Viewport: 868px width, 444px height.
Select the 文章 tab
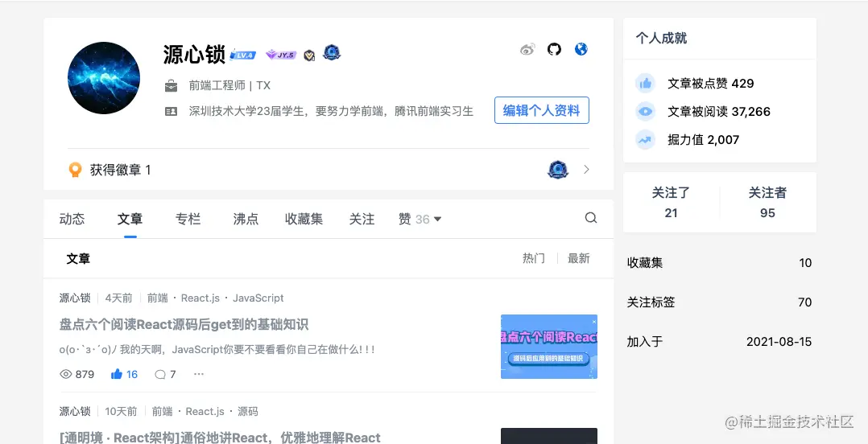pyautogui.click(x=130, y=219)
